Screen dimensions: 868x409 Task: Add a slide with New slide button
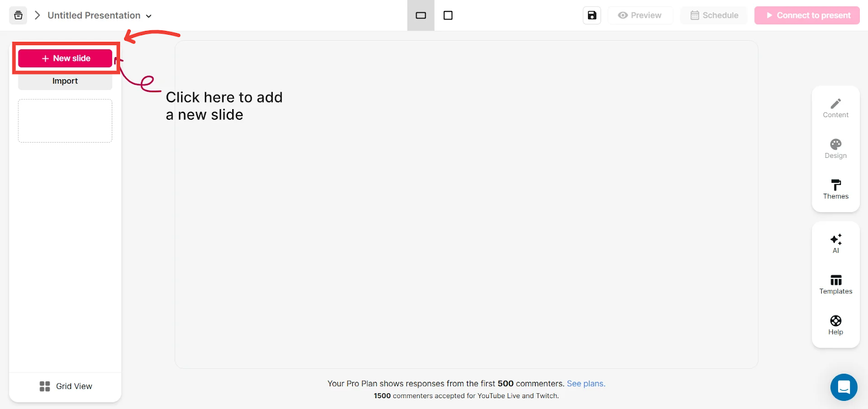(65, 58)
